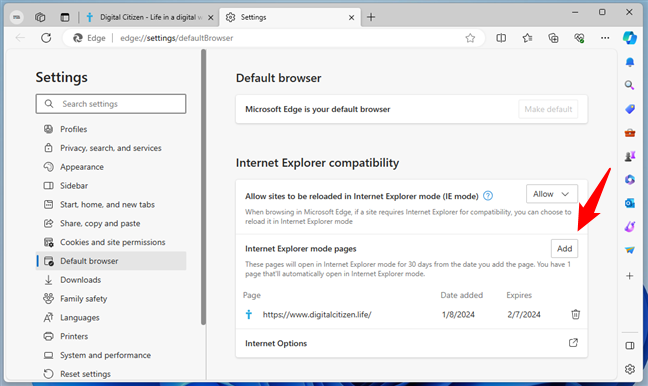Open sidebar notifications bell

(630, 62)
